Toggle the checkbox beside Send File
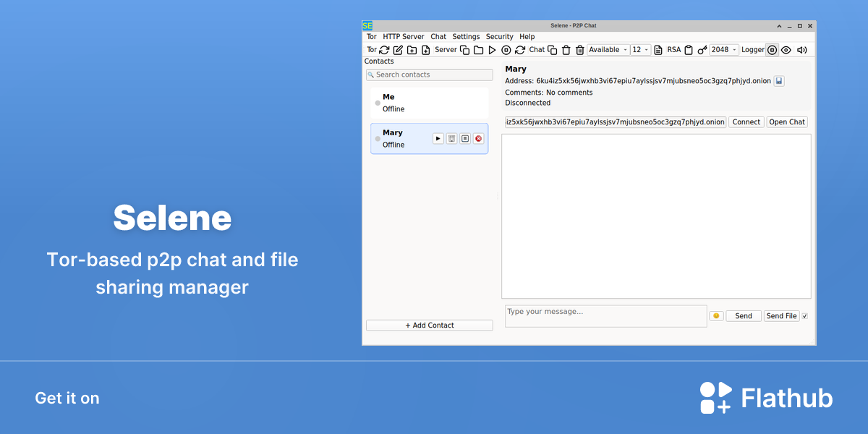Viewport: 868px width, 434px height. [x=804, y=316]
